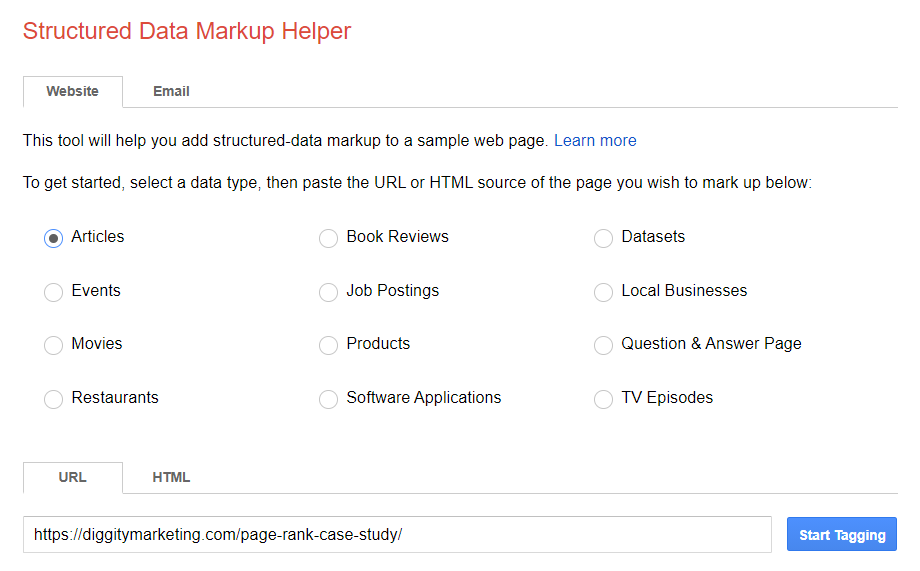Open the Website tab
The image size is (920, 571).
[x=73, y=91]
